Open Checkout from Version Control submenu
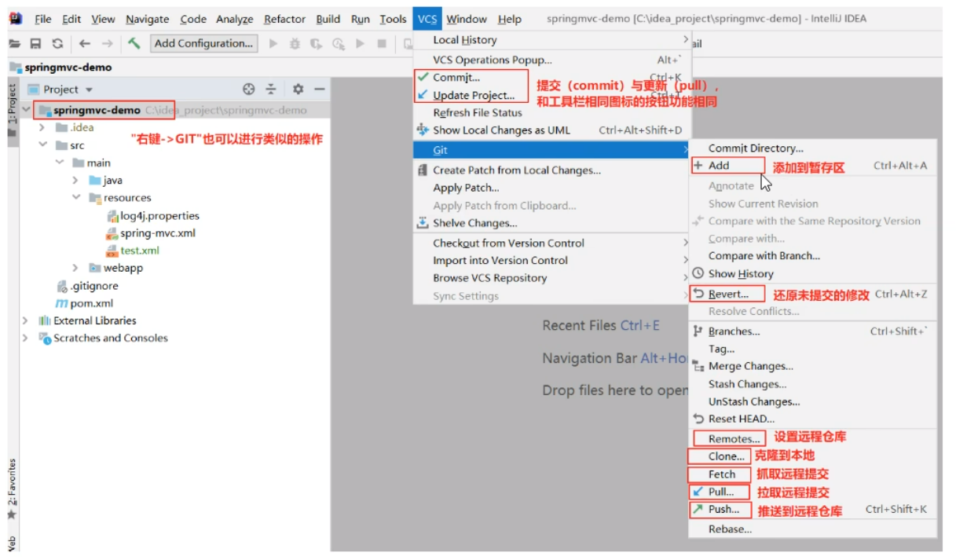The image size is (956, 560). pos(551,243)
